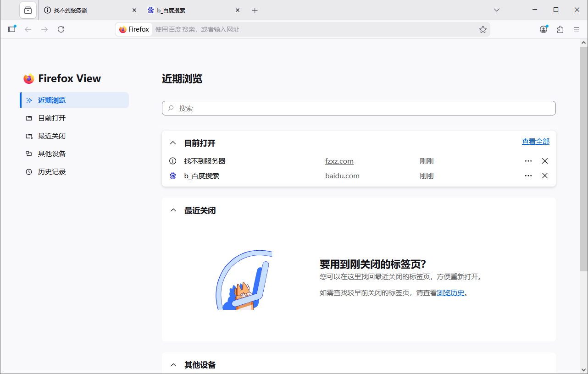Open 最近关闭 from the sidebar
This screenshot has width=588, height=374.
(x=51, y=136)
